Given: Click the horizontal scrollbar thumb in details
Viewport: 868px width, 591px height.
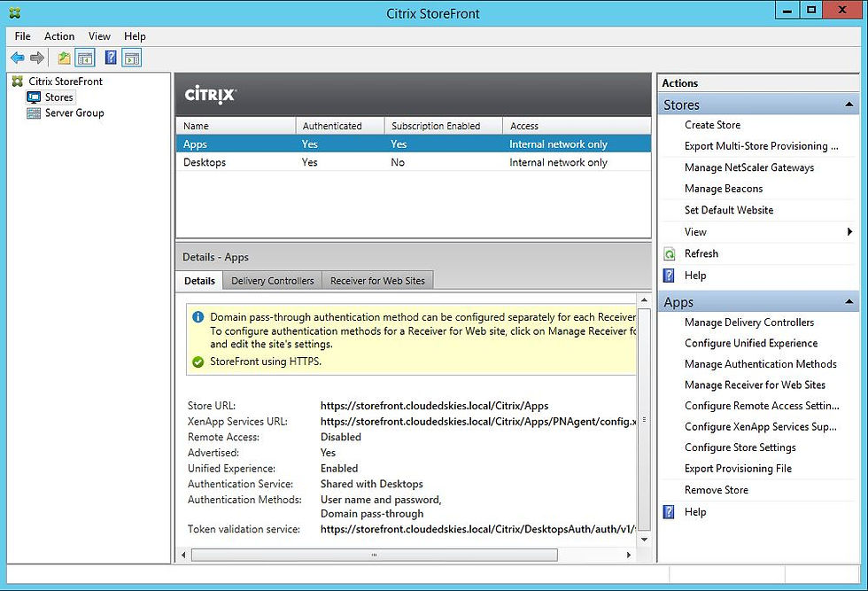Looking at the screenshot, I should [374, 555].
